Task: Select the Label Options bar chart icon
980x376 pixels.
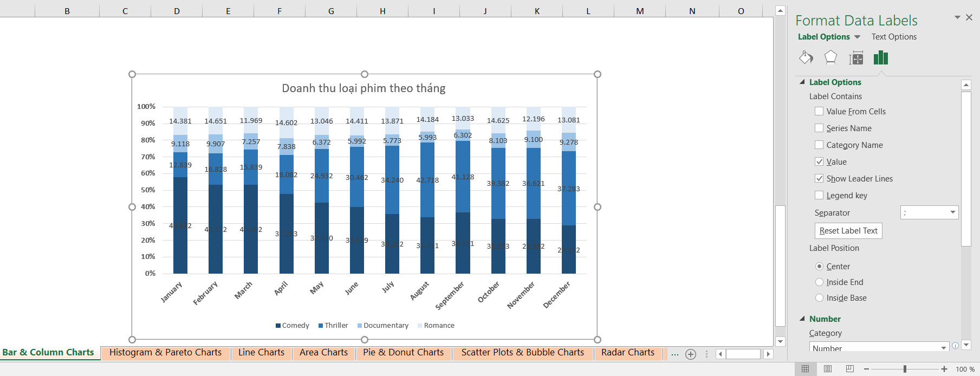Action: (x=881, y=57)
